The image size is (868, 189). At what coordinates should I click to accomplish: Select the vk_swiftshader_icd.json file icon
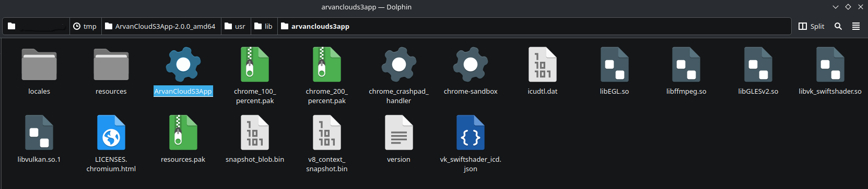coord(471,132)
